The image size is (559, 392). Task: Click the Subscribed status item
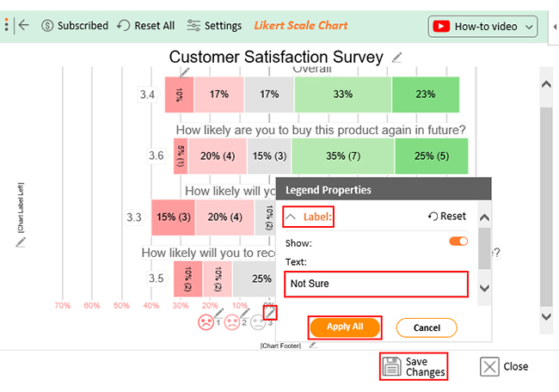(75, 26)
